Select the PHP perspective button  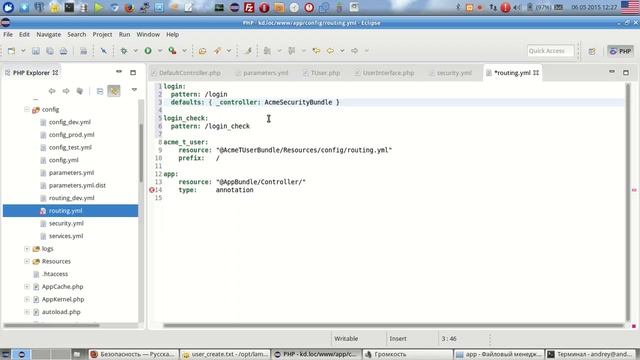pyautogui.click(x=620, y=51)
